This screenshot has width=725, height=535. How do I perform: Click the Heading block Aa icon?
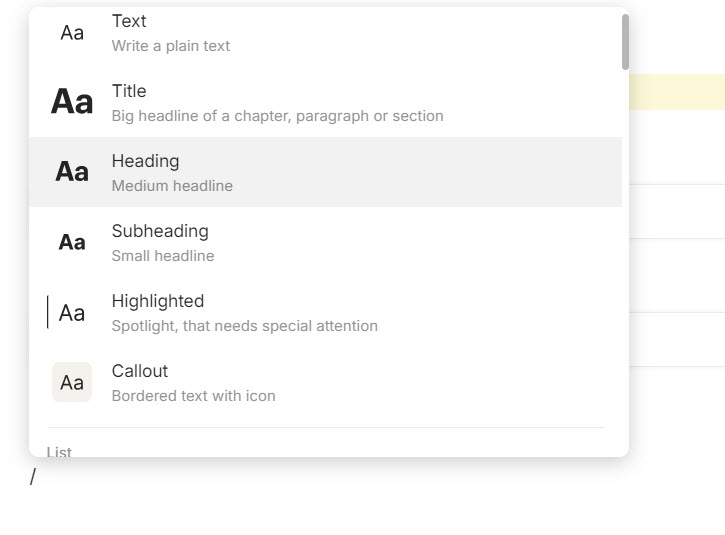(72, 172)
